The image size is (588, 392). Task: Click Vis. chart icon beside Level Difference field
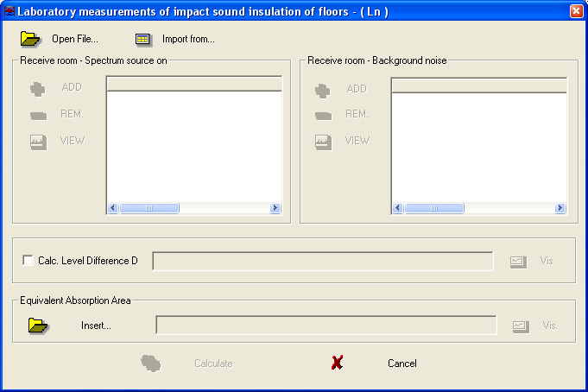pos(518,262)
